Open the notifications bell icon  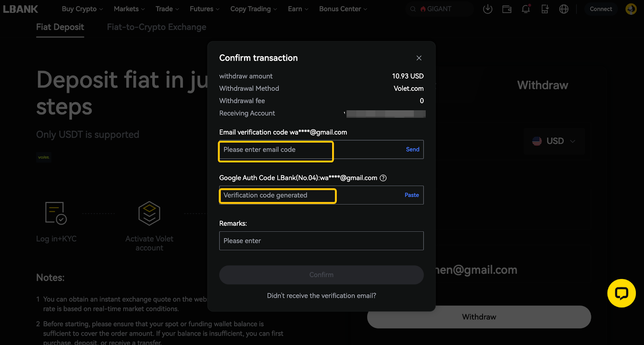click(526, 9)
